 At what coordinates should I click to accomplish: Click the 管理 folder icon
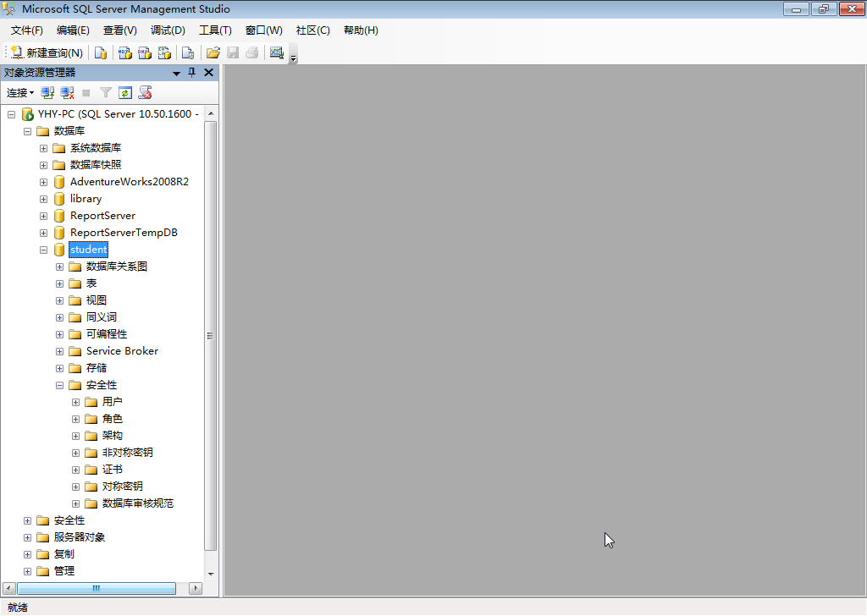coord(42,571)
